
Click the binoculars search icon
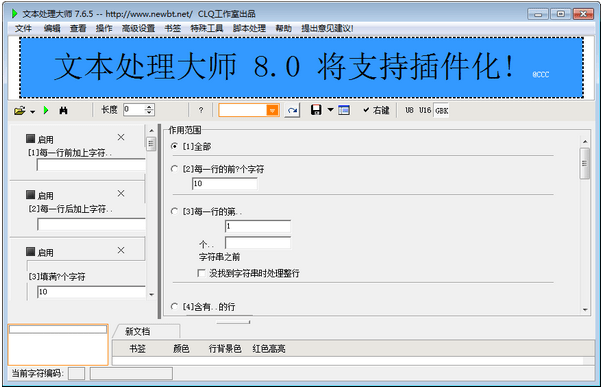64,111
